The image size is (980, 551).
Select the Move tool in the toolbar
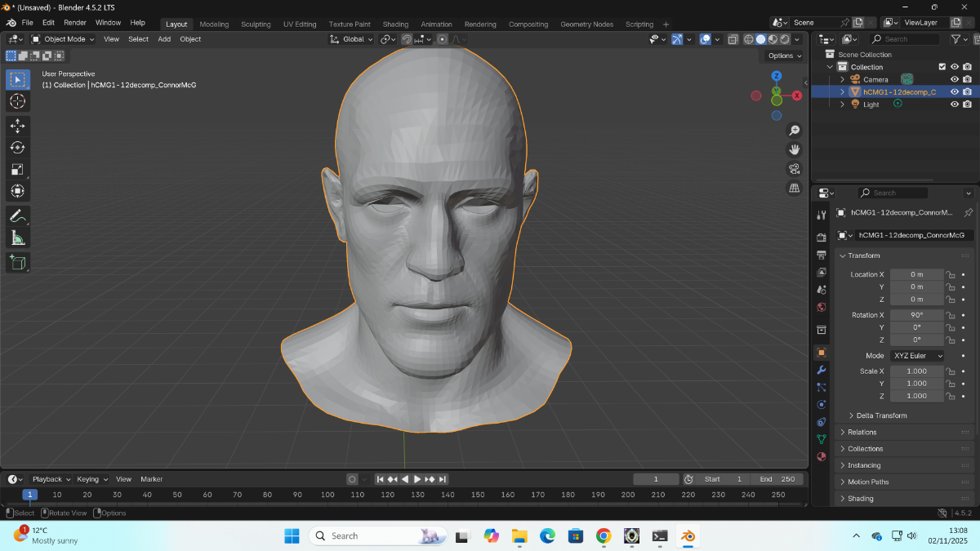tap(18, 126)
